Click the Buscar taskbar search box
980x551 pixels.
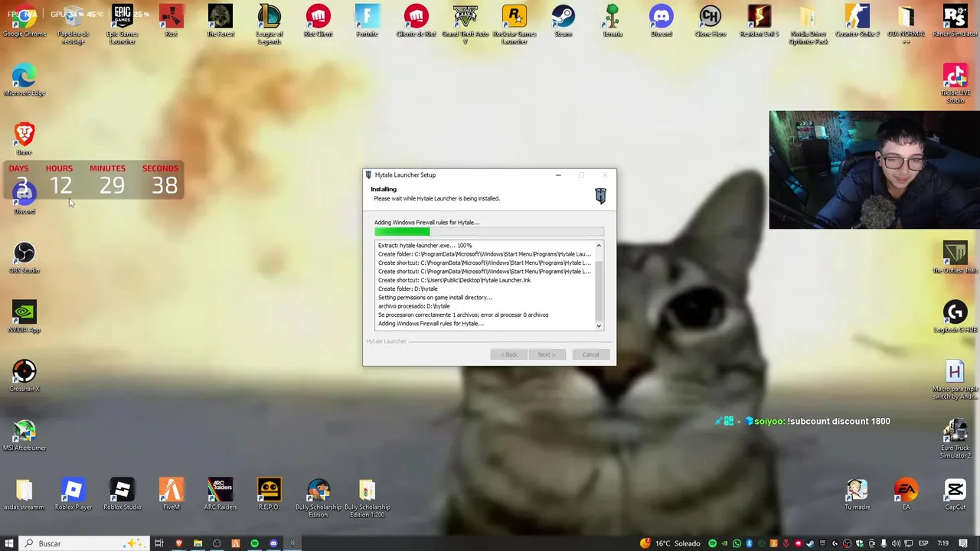tap(84, 543)
